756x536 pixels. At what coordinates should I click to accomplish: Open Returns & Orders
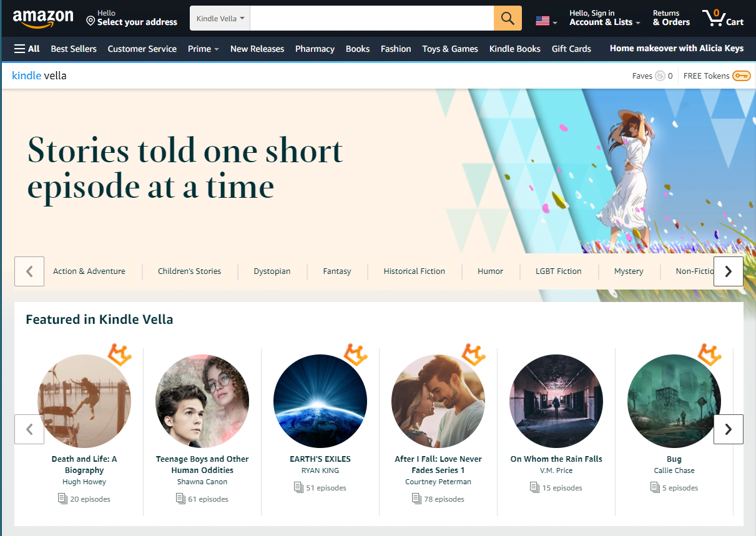[x=671, y=18]
